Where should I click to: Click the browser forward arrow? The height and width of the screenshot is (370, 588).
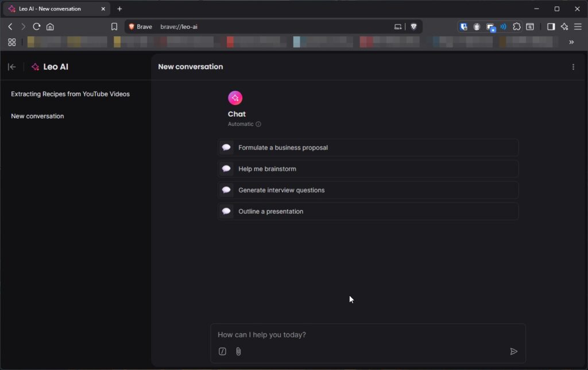pos(23,26)
